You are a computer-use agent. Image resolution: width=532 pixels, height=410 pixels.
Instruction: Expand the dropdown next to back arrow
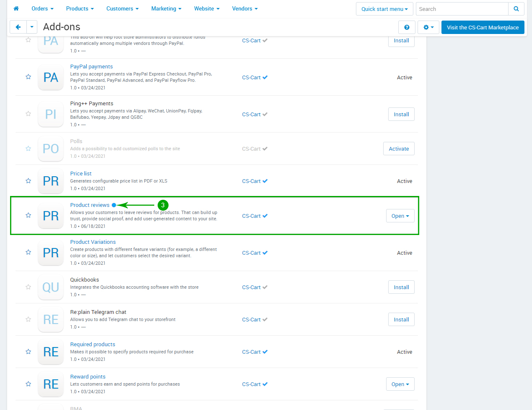tap(32, 27)
